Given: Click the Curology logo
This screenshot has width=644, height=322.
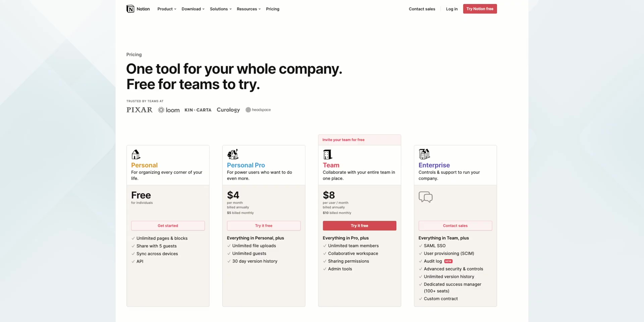Looking at the screenshot, I should point(228,110).
